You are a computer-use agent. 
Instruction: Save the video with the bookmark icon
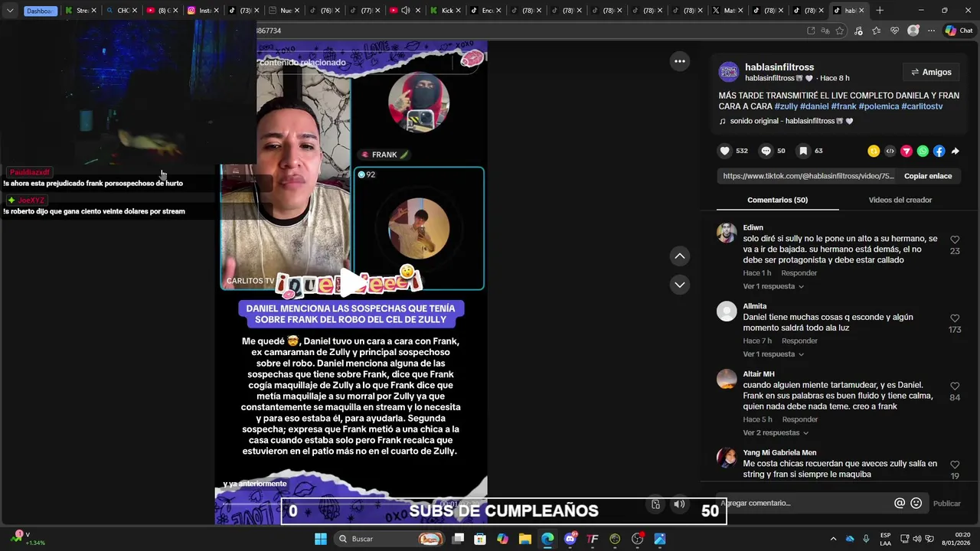803,151
